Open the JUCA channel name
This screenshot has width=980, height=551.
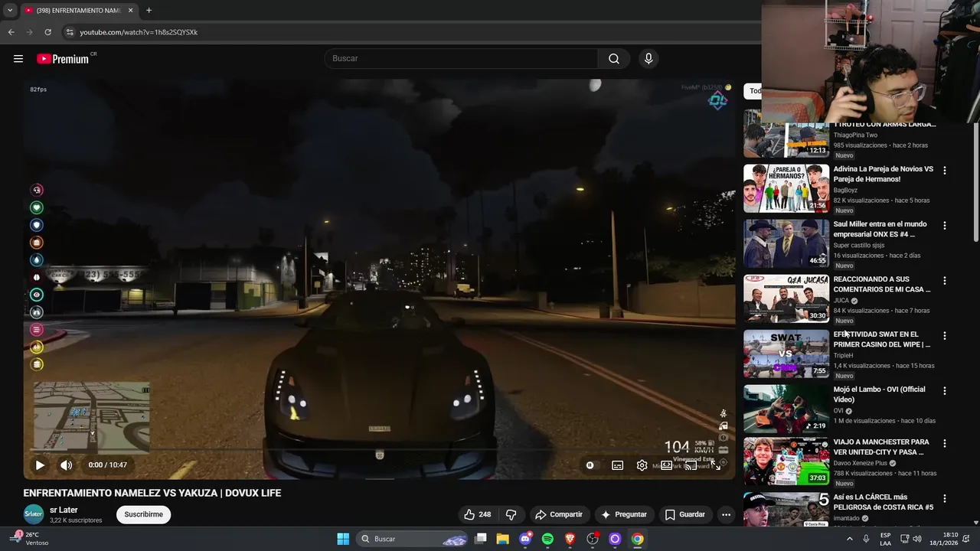(x=841, y=301)
